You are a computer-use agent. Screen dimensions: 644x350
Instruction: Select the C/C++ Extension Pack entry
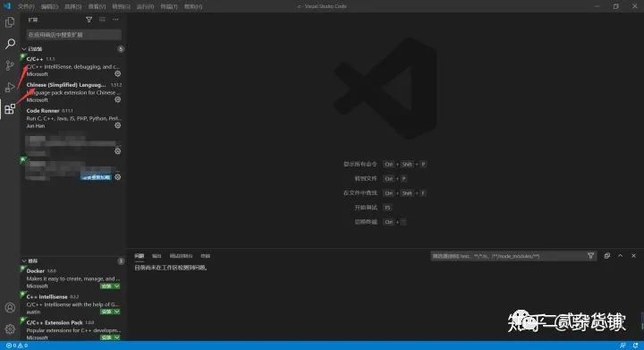pyautogui.click(x=73, y=330)
